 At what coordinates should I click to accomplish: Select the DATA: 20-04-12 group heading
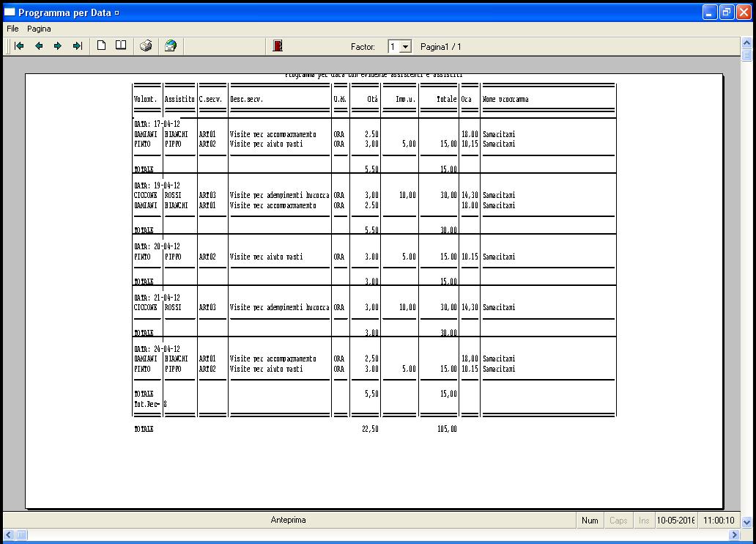click(x=157, y=246)
